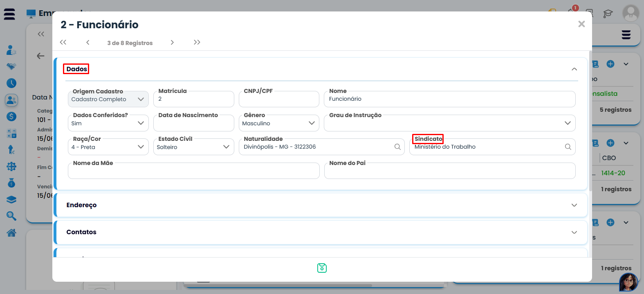This screenshot has height=294, width=644.
Task: Add a record in the '5 registros' card
Action: pyautogui.click(x=610, y=64)
